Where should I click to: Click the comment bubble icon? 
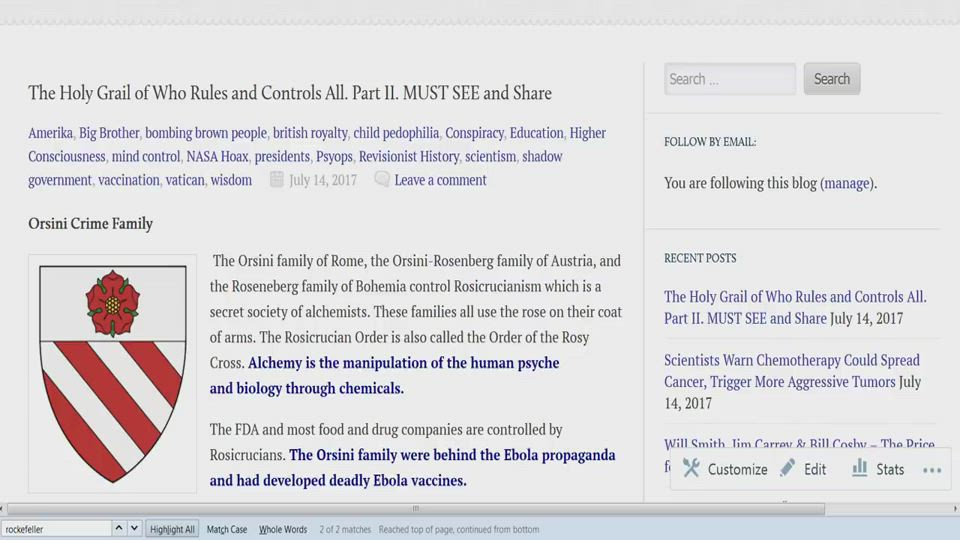click(x=382, y=180)
